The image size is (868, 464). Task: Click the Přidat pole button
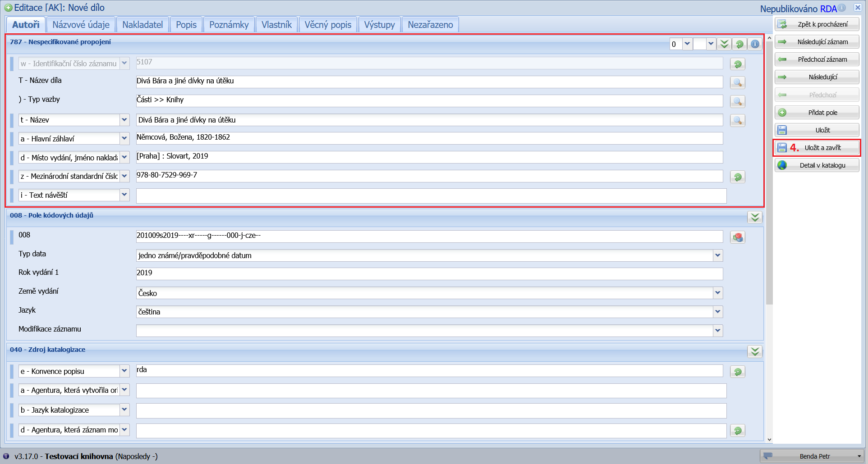817,113
